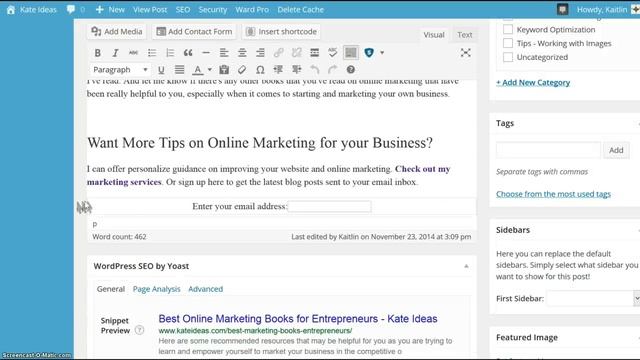
Task: Clear formatting with eraser icon
Action: point(242,70)
